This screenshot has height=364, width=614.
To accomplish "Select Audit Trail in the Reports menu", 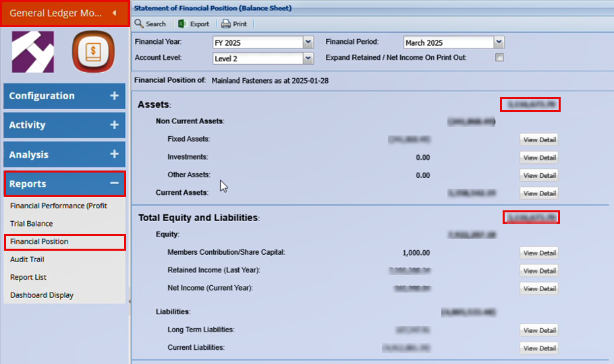I will click(27, 260).
